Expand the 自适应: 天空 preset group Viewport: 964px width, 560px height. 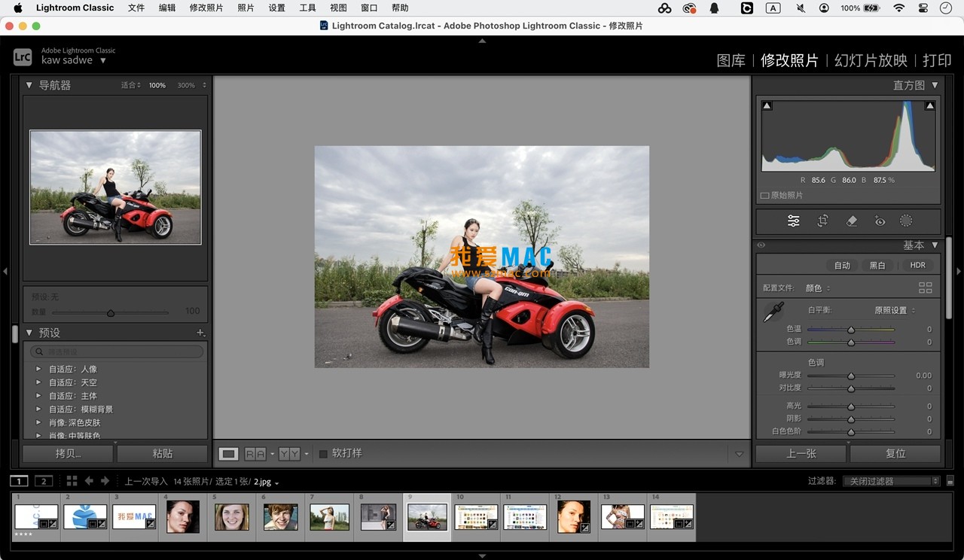tap(38, 383)
